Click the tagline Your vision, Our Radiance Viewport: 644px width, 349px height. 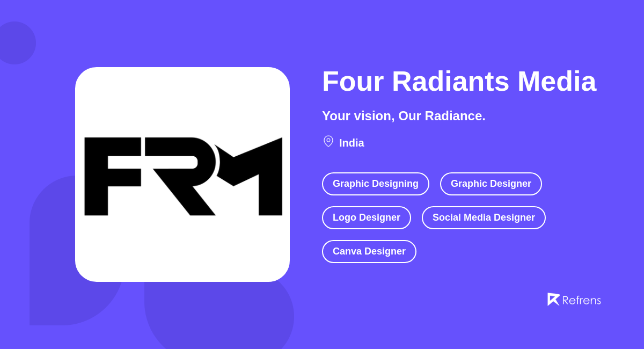tap(404, 115)
